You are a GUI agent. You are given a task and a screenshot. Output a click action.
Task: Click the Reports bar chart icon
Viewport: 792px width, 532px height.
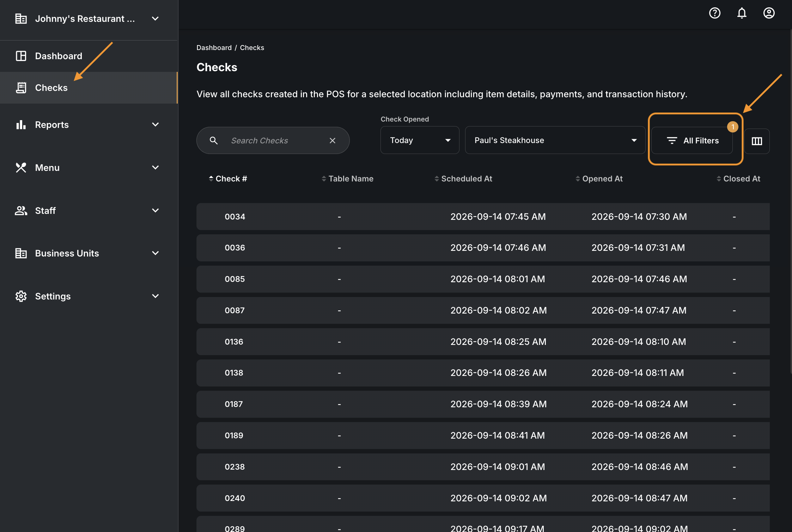pos(21,125)
